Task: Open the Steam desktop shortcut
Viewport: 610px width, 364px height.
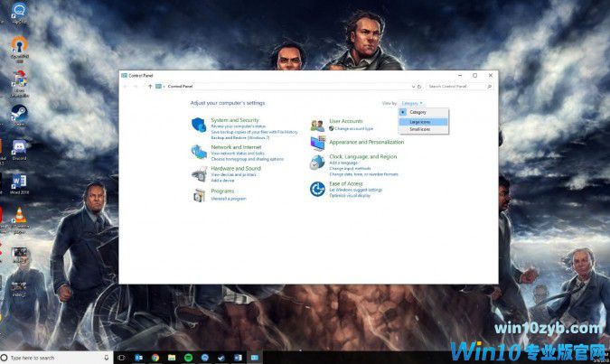Action: tap(18, 114)
